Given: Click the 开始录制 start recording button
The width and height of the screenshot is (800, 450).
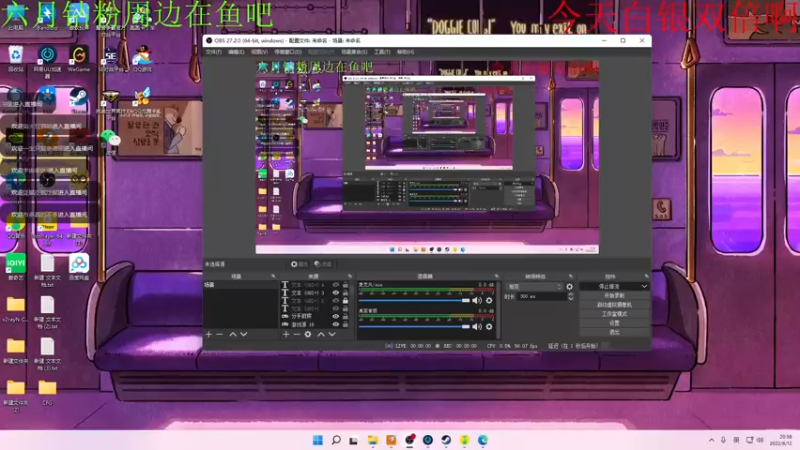Looking at the screenshot, I should (614, 296).
